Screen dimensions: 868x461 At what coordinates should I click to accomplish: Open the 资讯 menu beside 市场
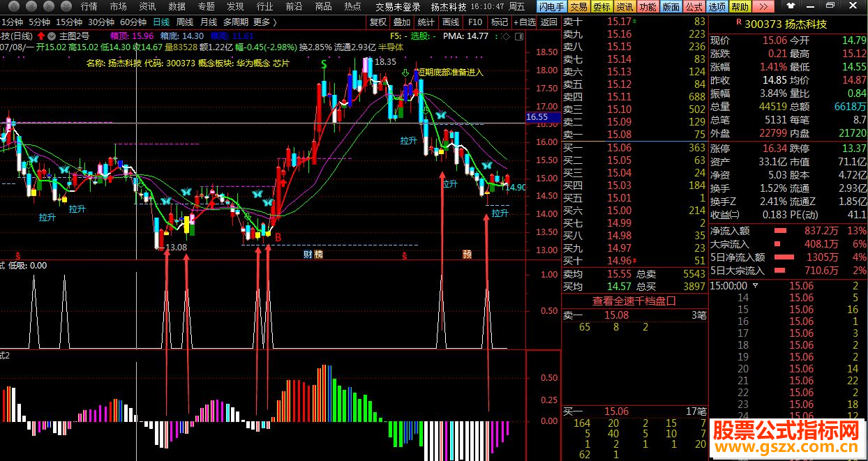147,6
